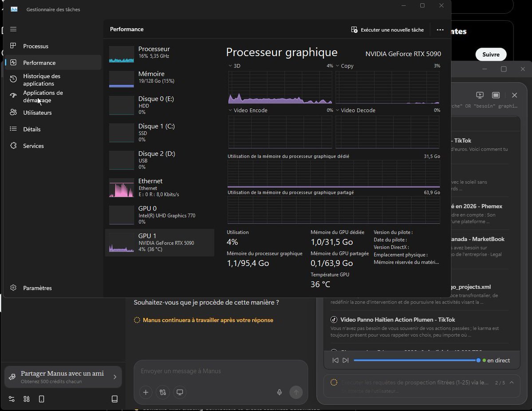This screenshot has width=532, height=411.
Task: Click the Manus grid apps icon
Action: pyautogui.click(x=27, y=399)
